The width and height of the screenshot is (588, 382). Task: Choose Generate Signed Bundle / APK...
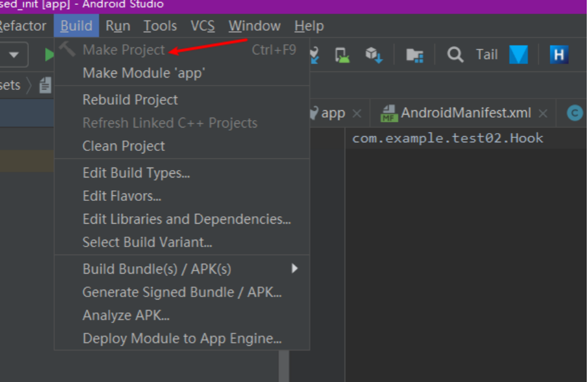coord(182,293)
